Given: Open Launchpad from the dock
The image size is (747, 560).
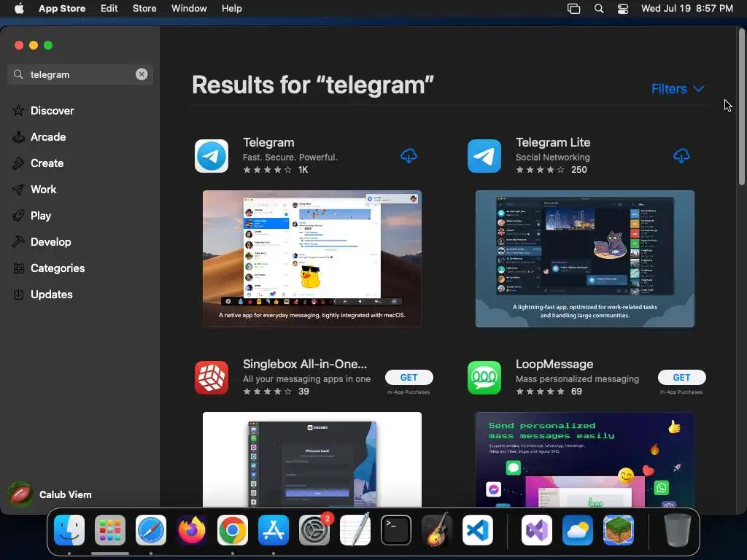Looking at the screenshot, I should click(110, 530).
